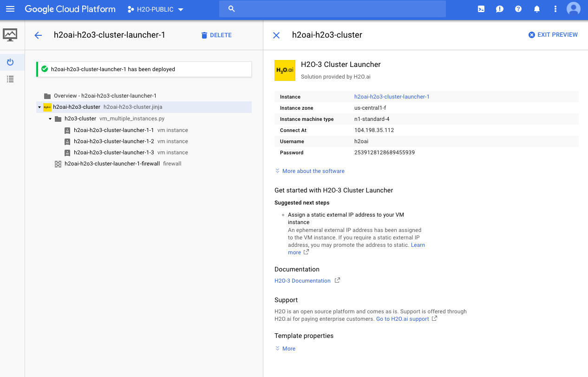Collapse the h2oai-h2o3-cluster tree node
588x377 pixels.
pos(39,107)
